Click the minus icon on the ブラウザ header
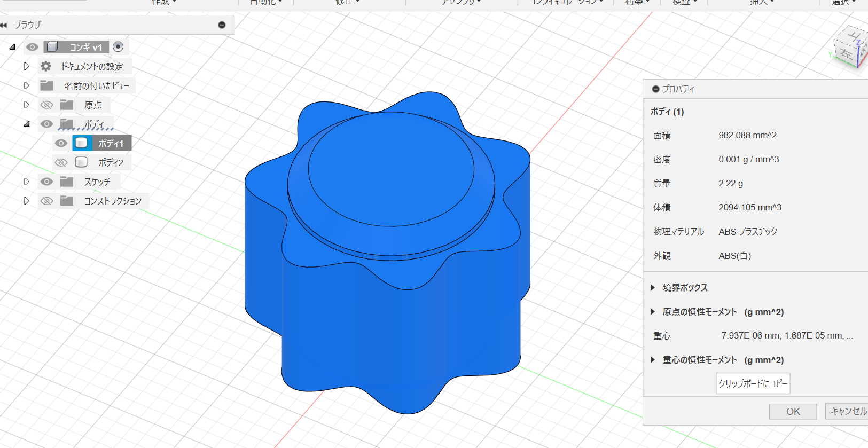The height and width of the screenshot is (448, 868). (x=222, y=25)
